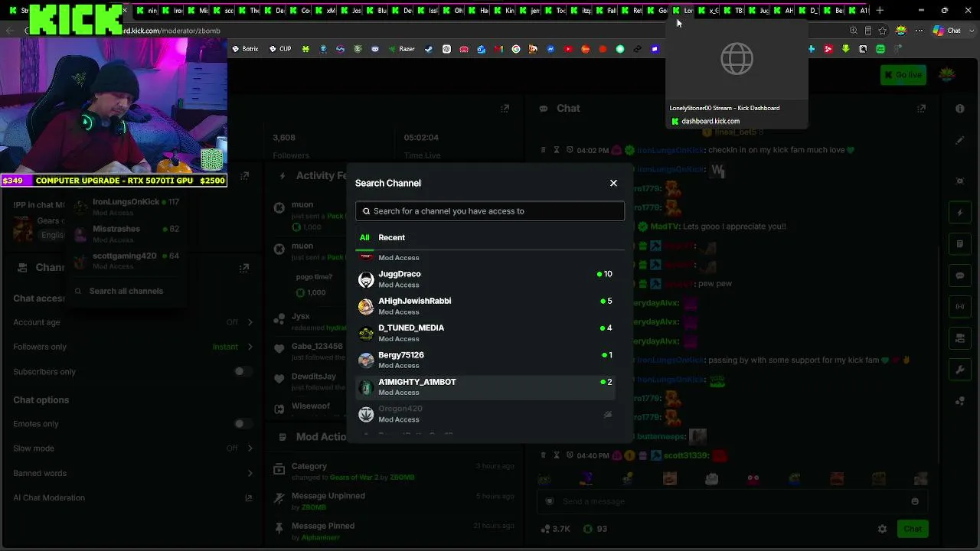Click the document icon in right sidebar
Screen dimensions: 980x551
[x=960, y=244]
